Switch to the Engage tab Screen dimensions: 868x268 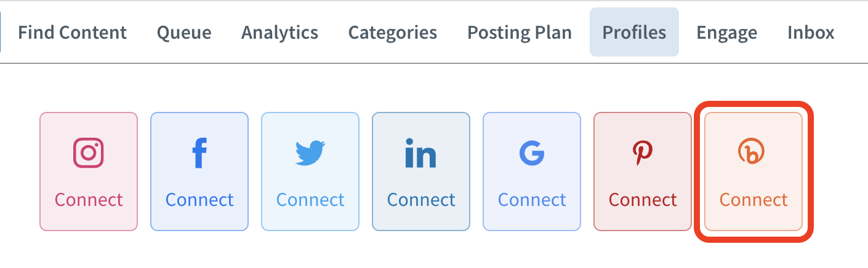coord(727,32)
